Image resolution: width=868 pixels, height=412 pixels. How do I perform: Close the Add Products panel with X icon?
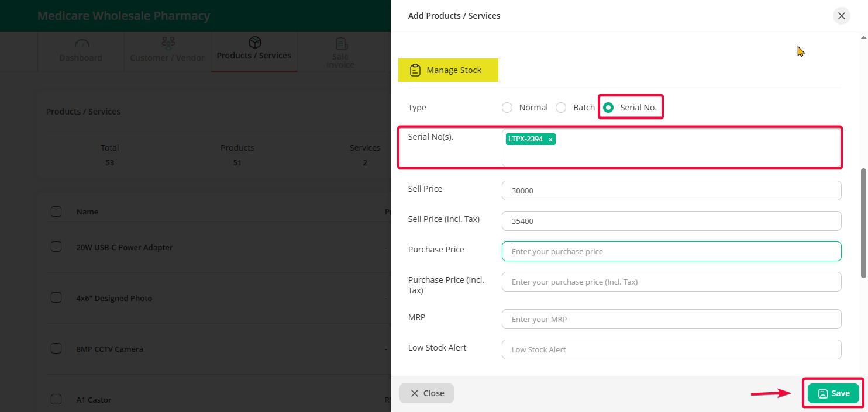click(x=841, y=16)
